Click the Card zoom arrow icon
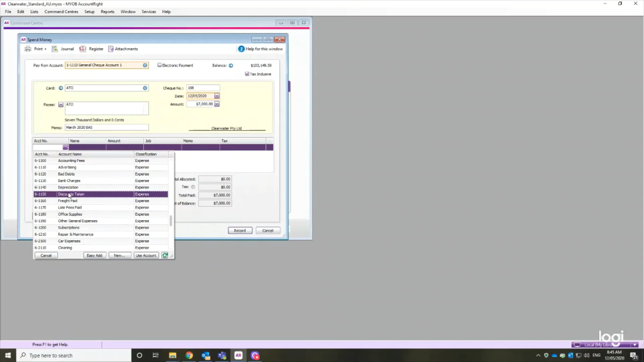This screenshot has width=644, height=362. [x=61, y=88]
